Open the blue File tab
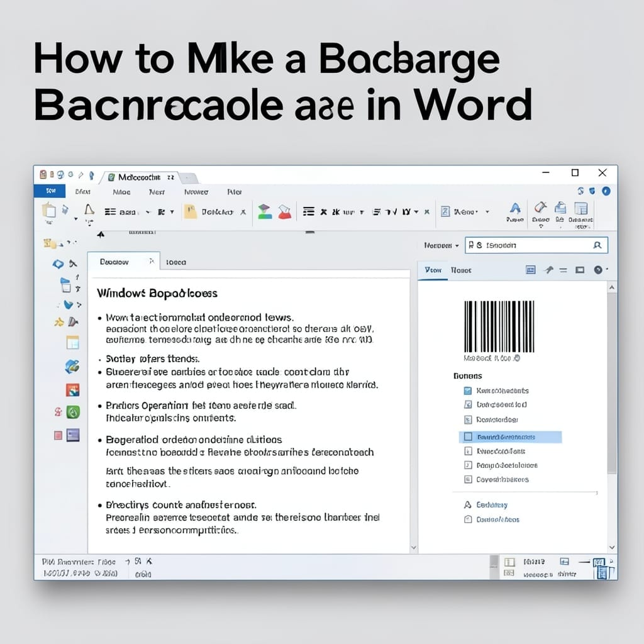Viewport: 644px width, 644px height. (50, 191)
